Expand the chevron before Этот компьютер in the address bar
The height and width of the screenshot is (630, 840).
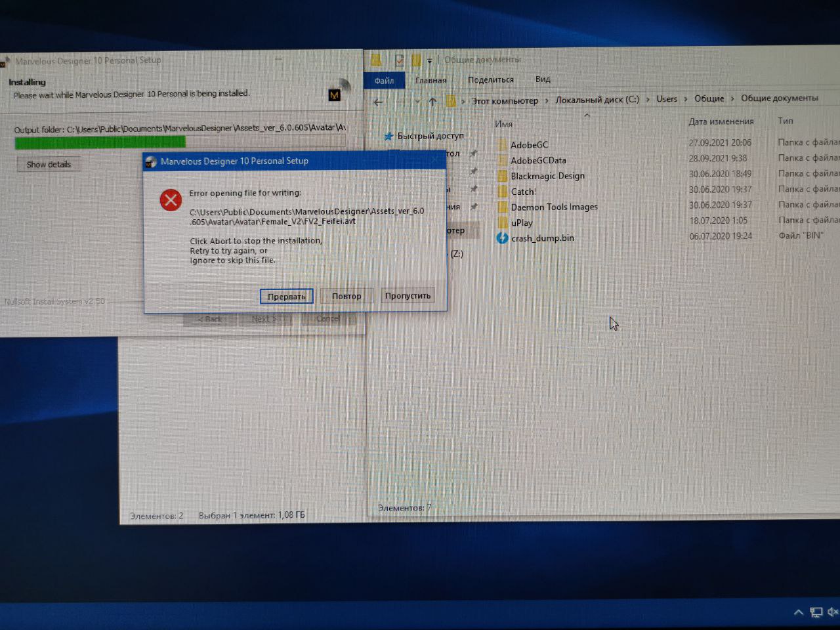tap(463, 101)
